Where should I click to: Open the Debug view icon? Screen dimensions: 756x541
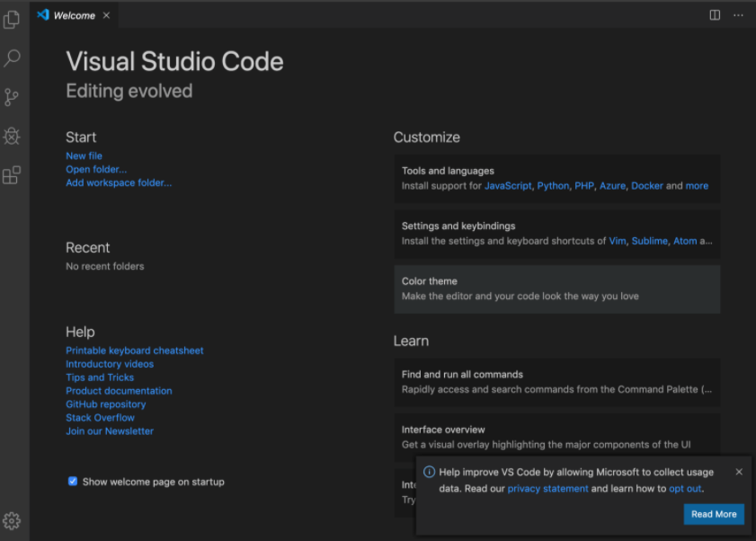12,137
